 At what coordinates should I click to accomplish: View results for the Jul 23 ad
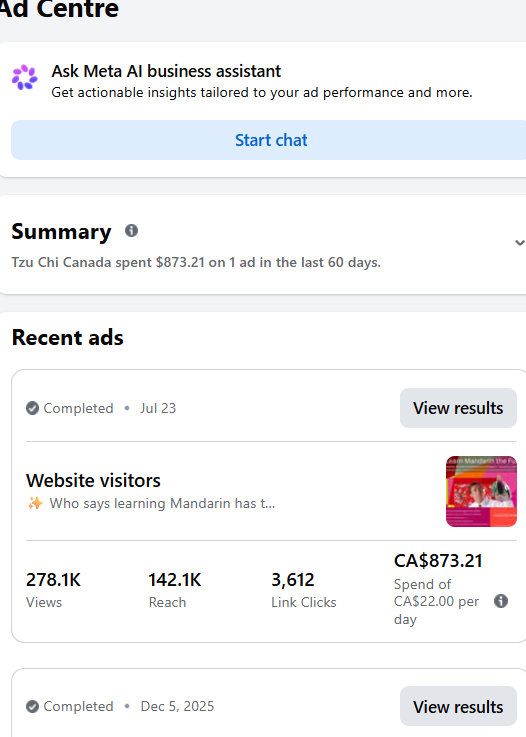[x=458, y=408]
